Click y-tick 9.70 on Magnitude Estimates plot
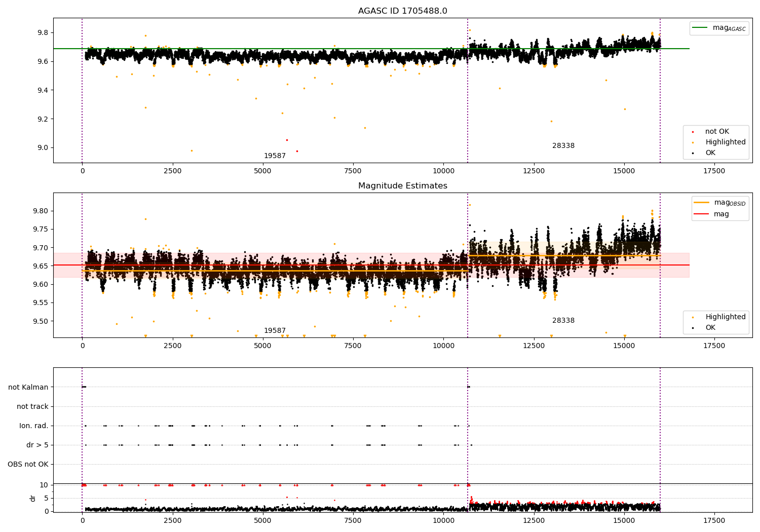 pos(41,248)
